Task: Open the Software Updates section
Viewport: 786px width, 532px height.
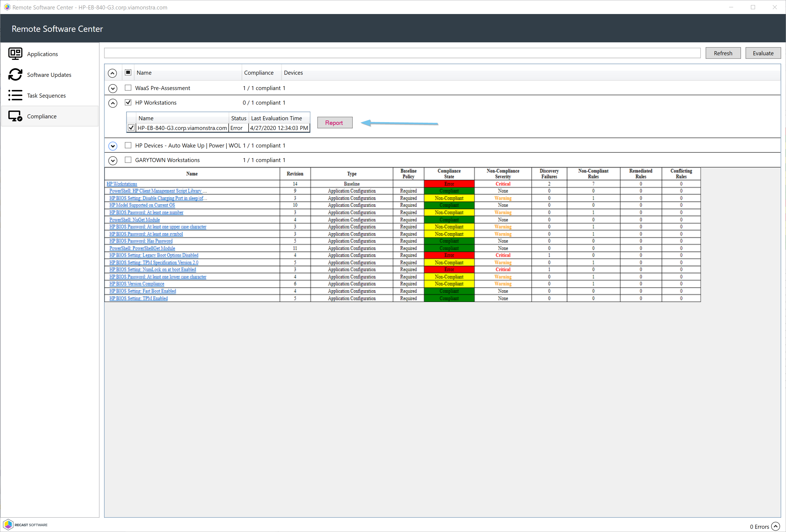Action: [49, 75]
